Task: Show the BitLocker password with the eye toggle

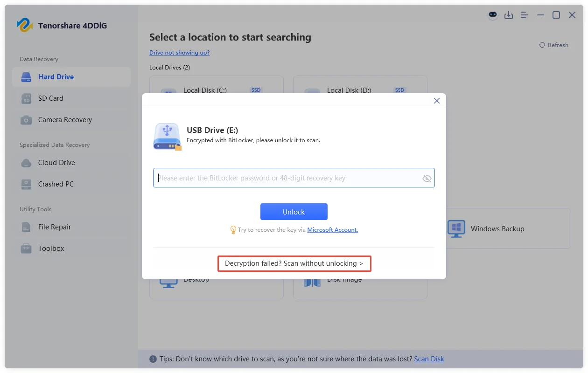Action: tap(427, 178)
